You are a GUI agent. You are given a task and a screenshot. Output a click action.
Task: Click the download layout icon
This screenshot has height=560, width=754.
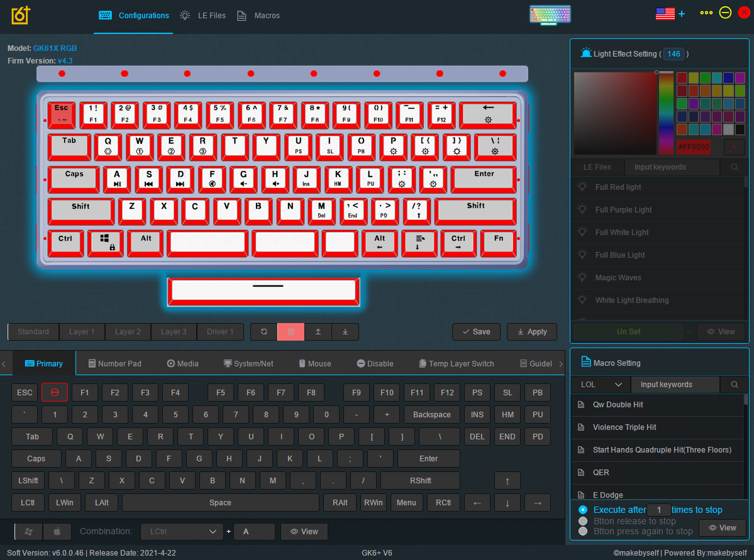coord(345,331)
